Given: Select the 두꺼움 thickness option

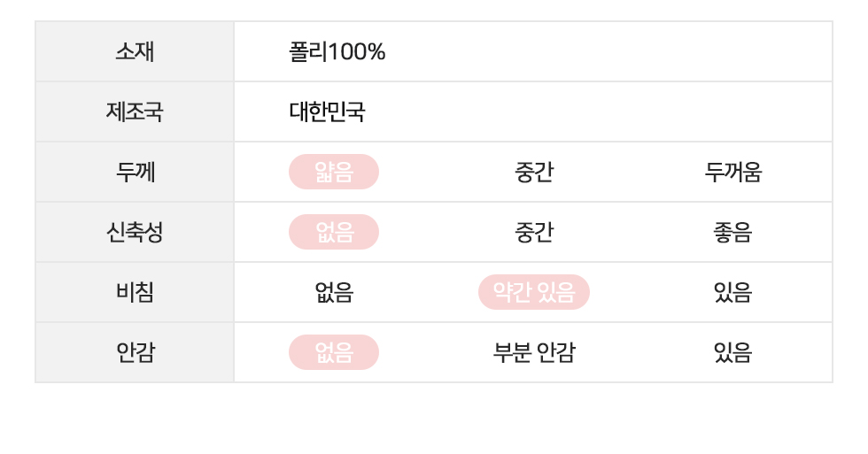Looking at the screenshot, I should point(732,172).
